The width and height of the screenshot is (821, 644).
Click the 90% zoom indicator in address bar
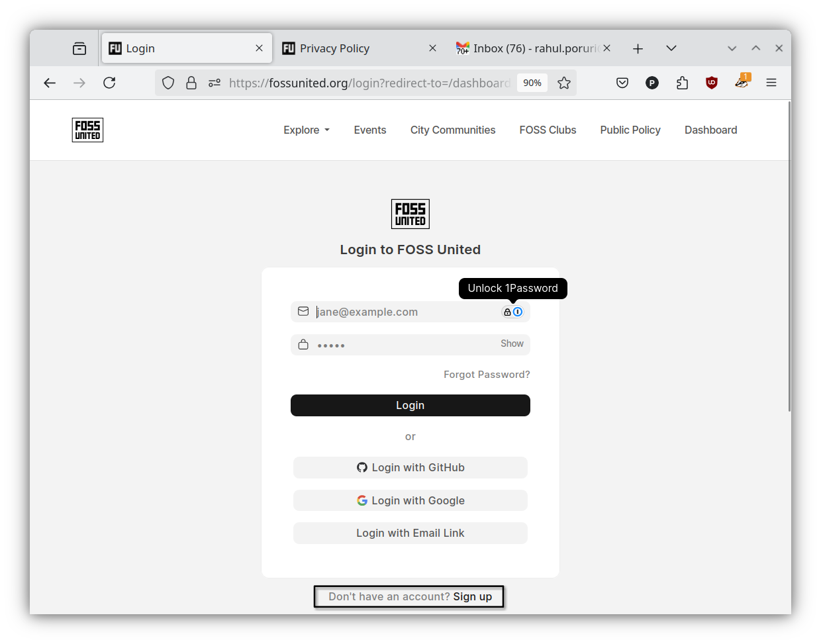(532, 83)
